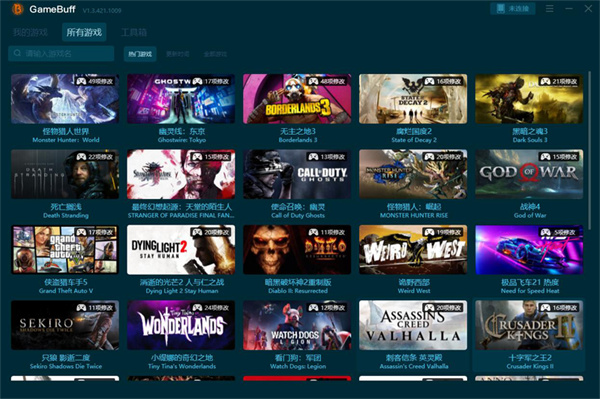Click gamepad icon on Weird West card
This screenshot has height=399, width=600.
click(429, 232)
